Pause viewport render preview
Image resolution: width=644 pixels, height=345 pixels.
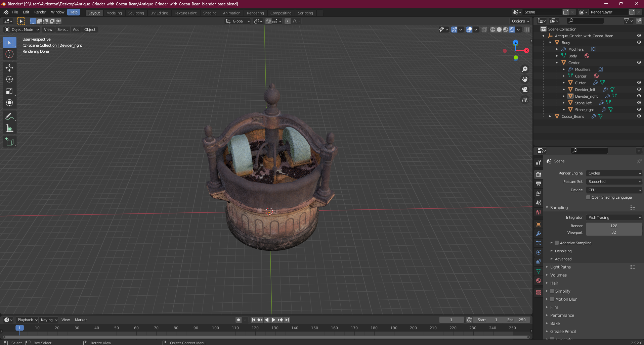point(527,30)
